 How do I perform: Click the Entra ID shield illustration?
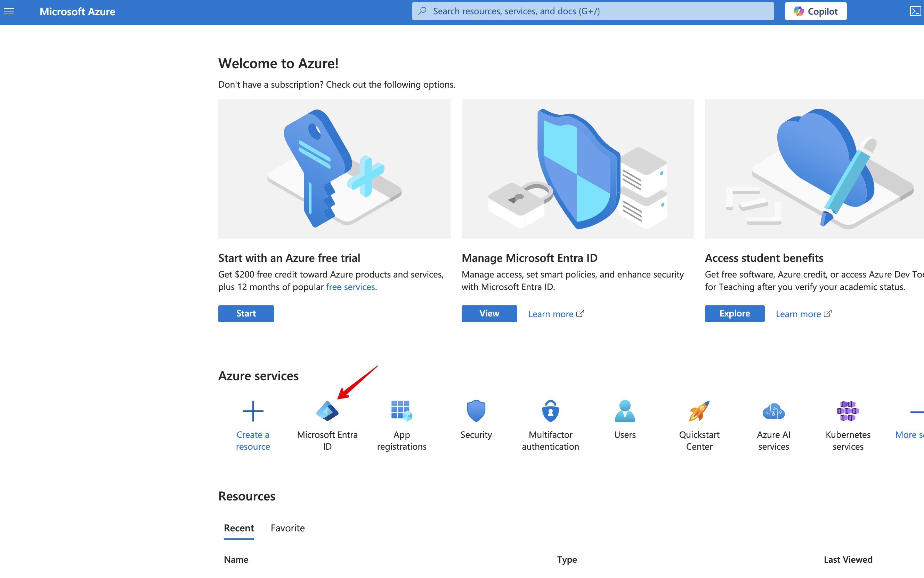click(577, 169)
